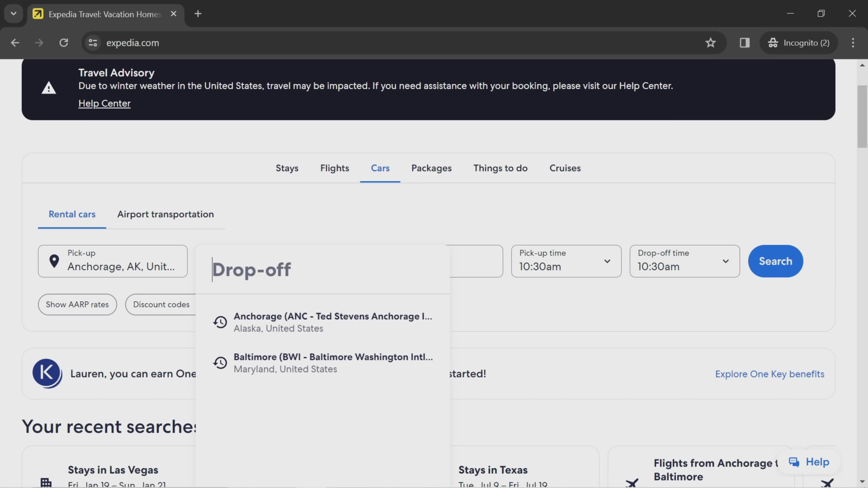This screenshot has width=868, height=488.
Task: Click the One Key logo badge
Action: tap(47, 373)
